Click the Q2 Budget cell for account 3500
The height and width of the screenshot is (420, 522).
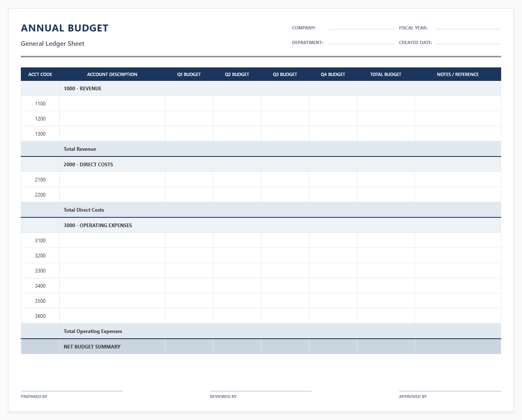pyautogui.click(x=237, y=301)
